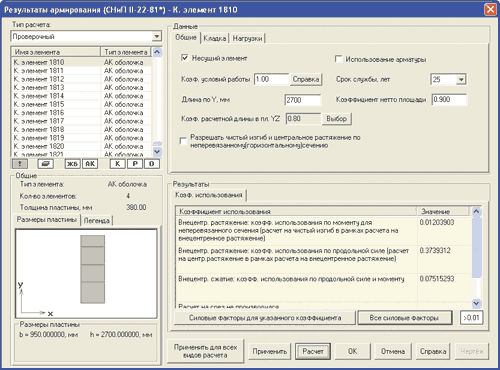Click the Коэффициент использования column header
This screenshot has height=370, width=500.
[296, 211]
